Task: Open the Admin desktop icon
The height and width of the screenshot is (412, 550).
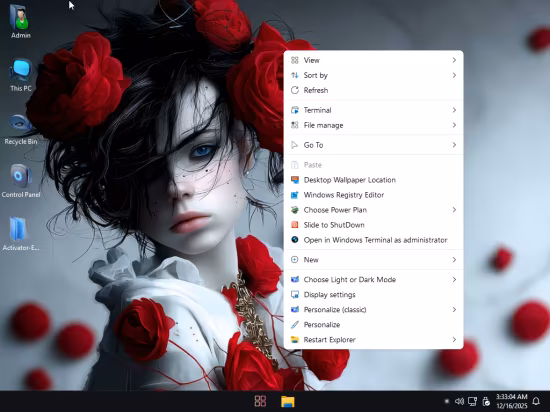Action: [20, 21]
